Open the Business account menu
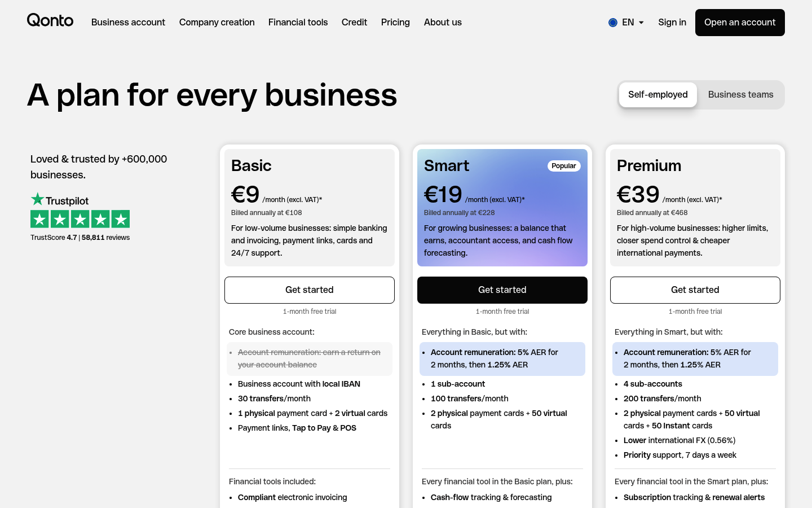The image size is (812, 508). click(x=128, y=23)
